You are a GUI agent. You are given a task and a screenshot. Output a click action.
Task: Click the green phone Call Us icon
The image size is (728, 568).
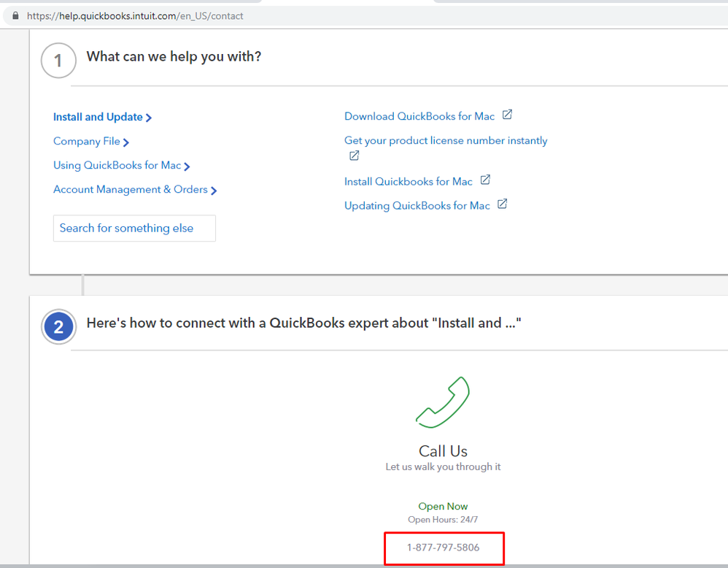(x=443, y=402)
